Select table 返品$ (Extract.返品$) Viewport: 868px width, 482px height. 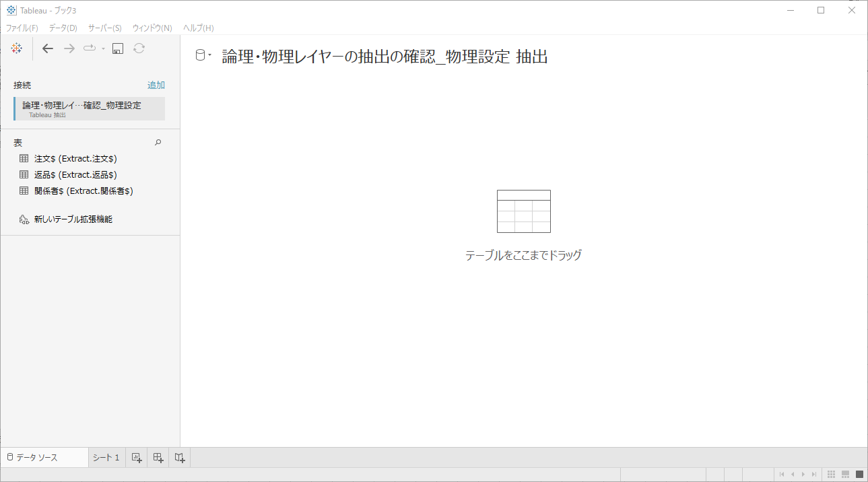coord(75,175)
